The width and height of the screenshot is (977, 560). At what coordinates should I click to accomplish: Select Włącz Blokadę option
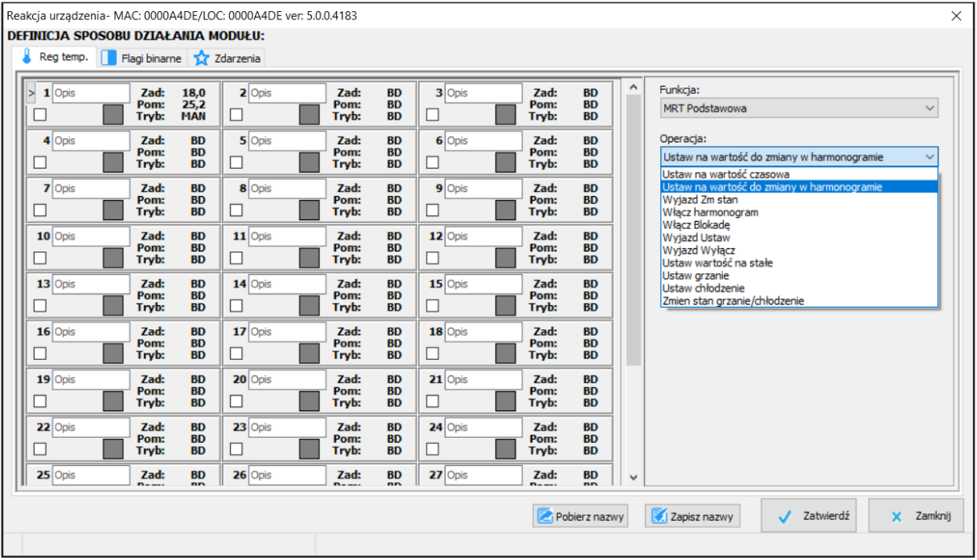point(799,225)
